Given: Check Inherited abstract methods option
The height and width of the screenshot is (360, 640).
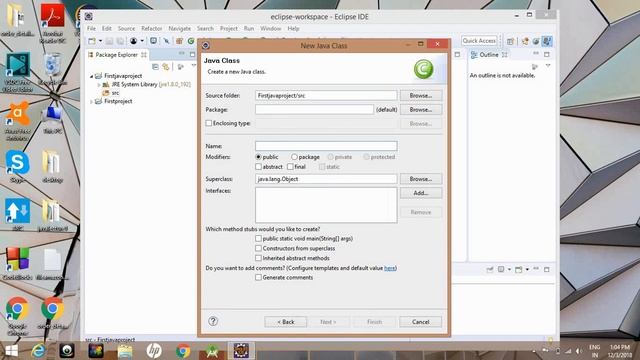Looking at the screenshot, I should tap(258, 258).
